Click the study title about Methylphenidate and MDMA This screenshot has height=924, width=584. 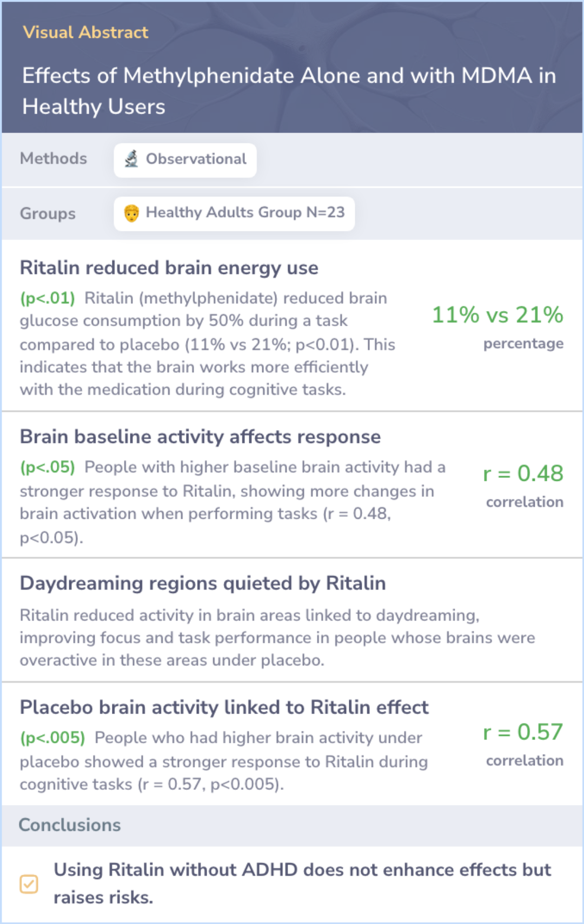[289, 91]
